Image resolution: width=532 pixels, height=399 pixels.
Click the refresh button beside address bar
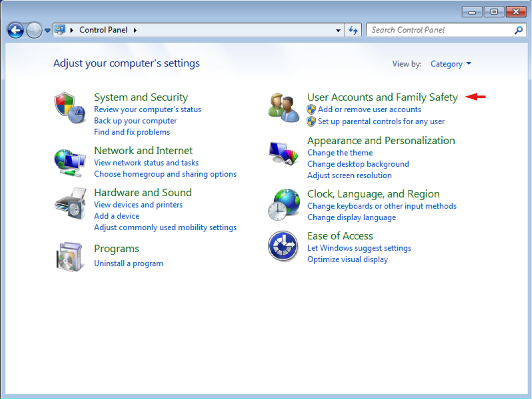353,30
